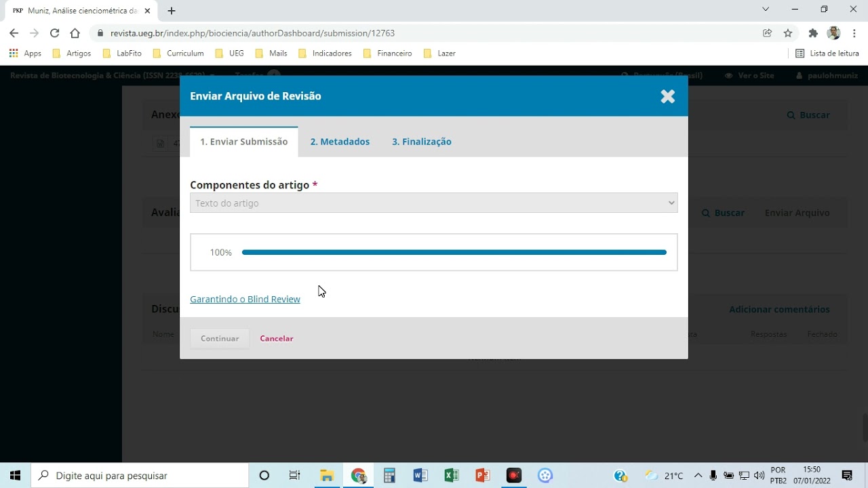Click Buscar in the Anexos section

(808, 115)
